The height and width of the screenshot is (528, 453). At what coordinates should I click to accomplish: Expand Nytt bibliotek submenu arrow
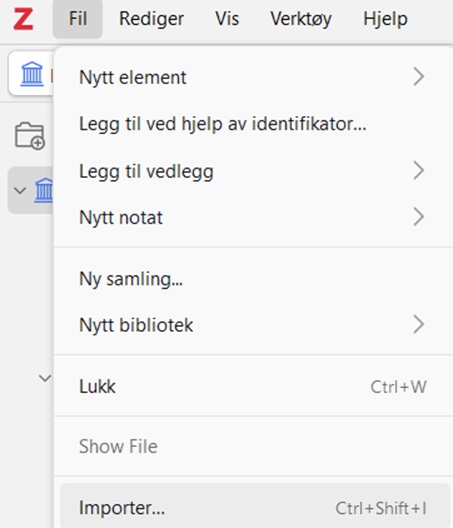point(418,325)
